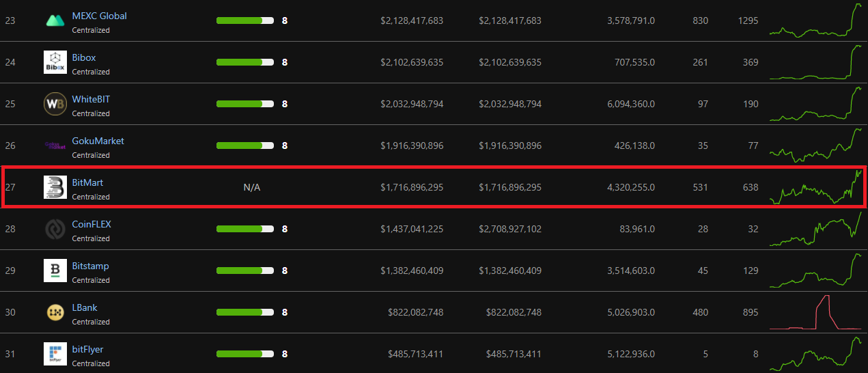Screen dimensions: 868x373
Task: Open the GokuMarket exchange link
Action: click(98, 141)
